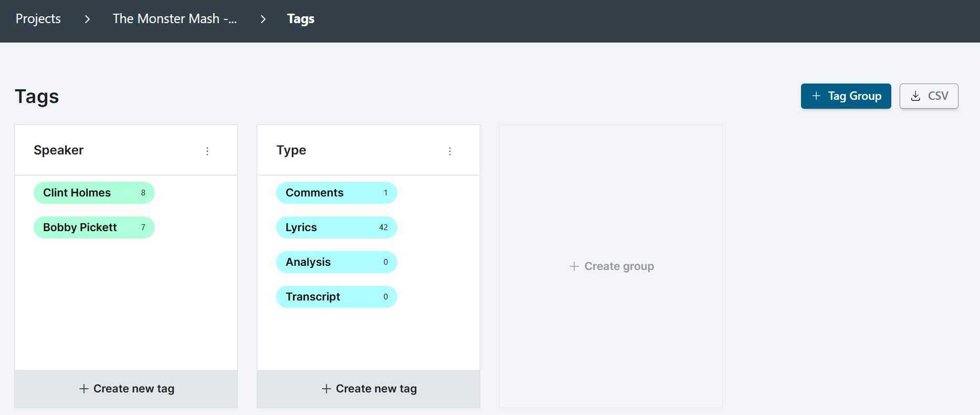Open the Speaker group options menu
This screenshot has width=980, height=415.
coord(207,151)
